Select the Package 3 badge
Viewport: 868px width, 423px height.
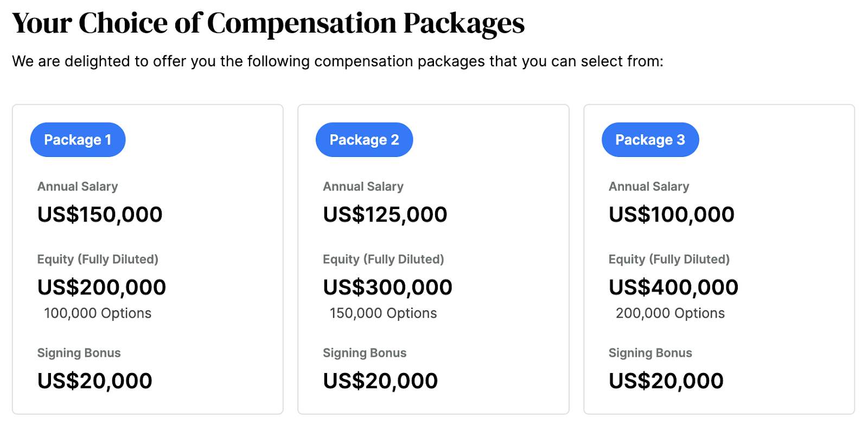[x=650, y=140]
